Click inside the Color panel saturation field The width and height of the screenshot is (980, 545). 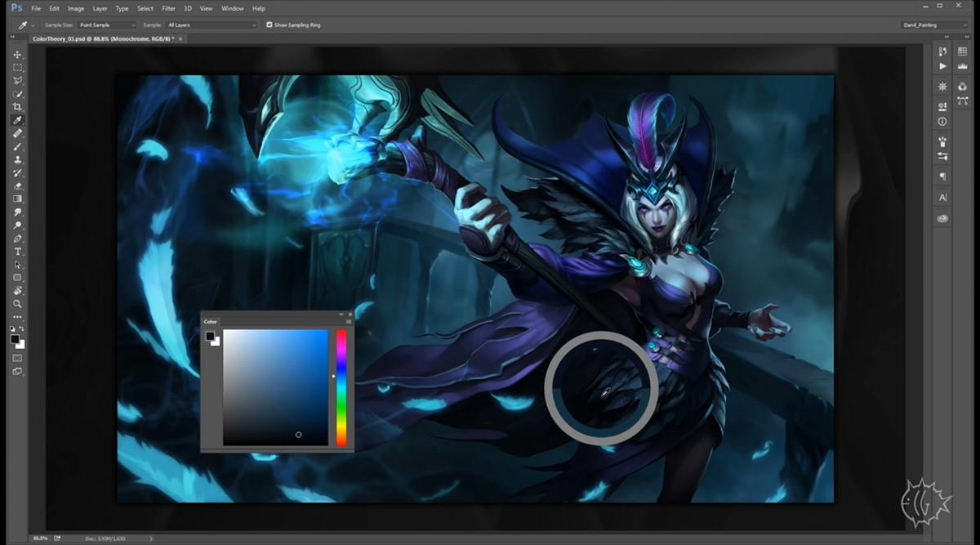tap(275, 388)
